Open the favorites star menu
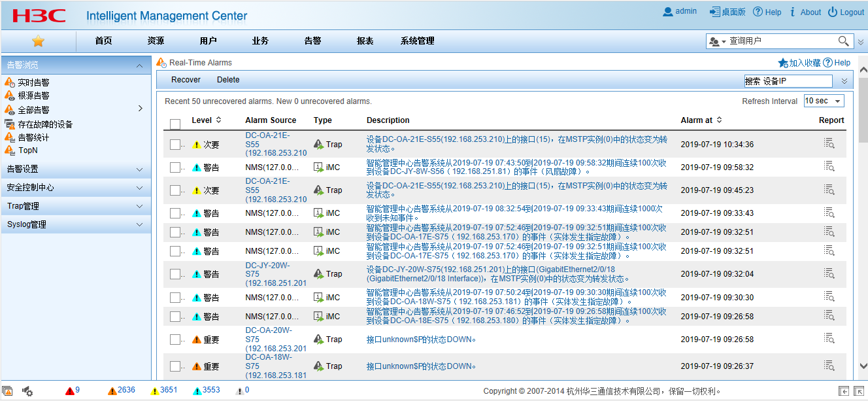The image size is (868, 401). (38, 41)
